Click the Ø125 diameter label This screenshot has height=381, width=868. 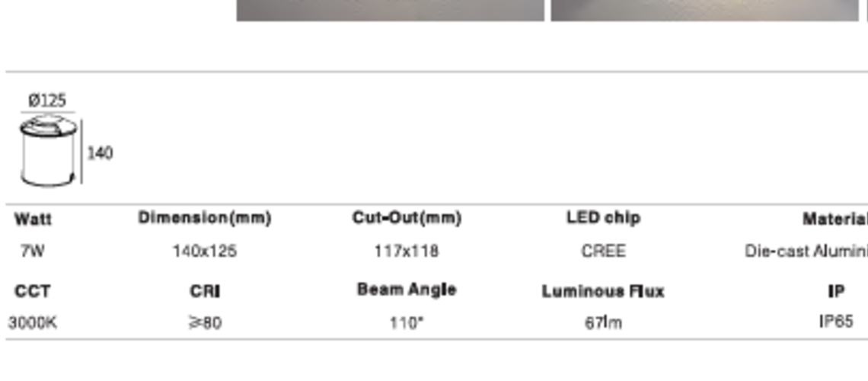47,100
